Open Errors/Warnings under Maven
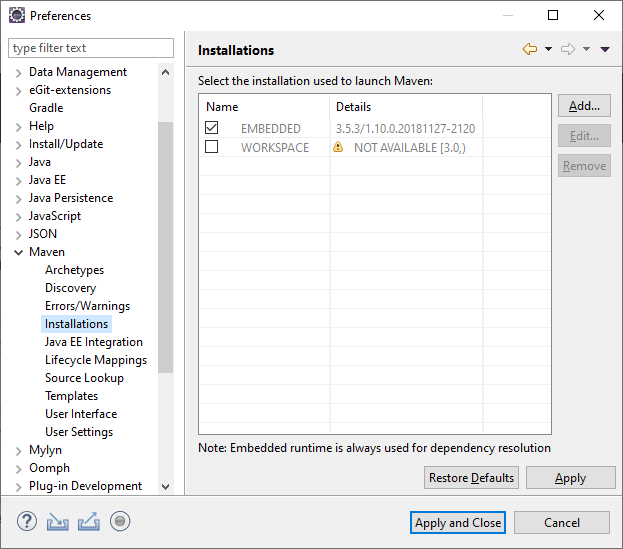 (x=87, y=306)
